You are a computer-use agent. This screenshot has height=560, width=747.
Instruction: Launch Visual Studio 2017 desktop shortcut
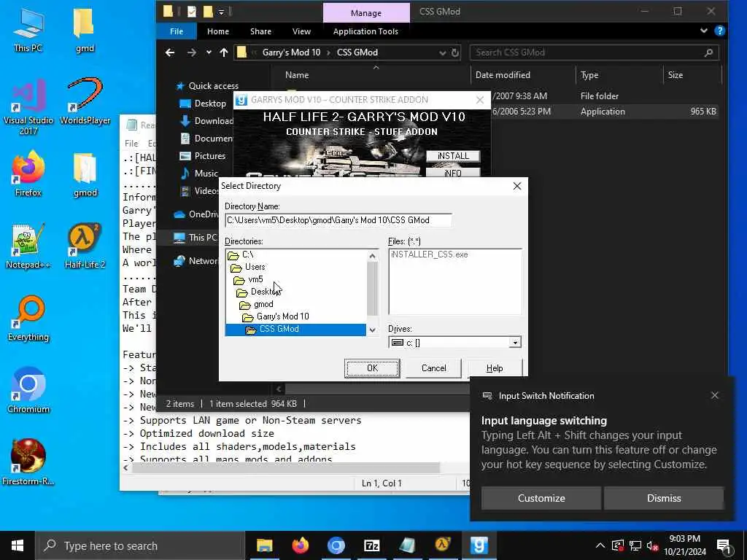pyautogui.click(x=28, y=106)
